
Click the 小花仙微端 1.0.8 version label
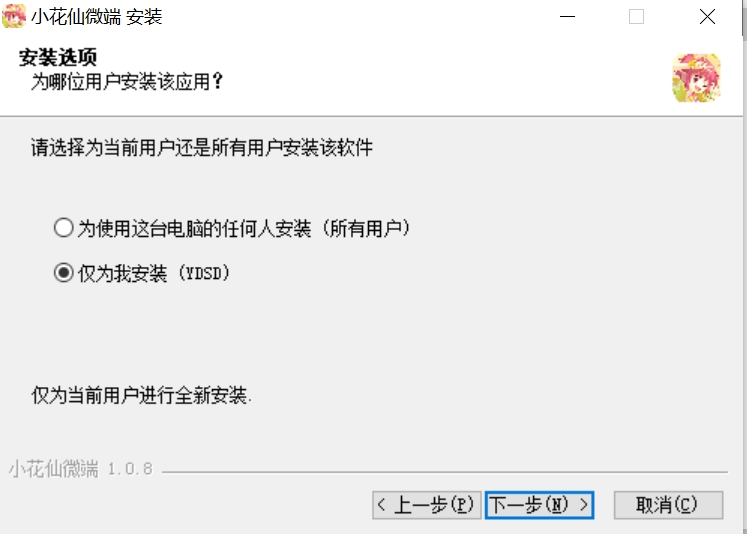pos(81,469)
